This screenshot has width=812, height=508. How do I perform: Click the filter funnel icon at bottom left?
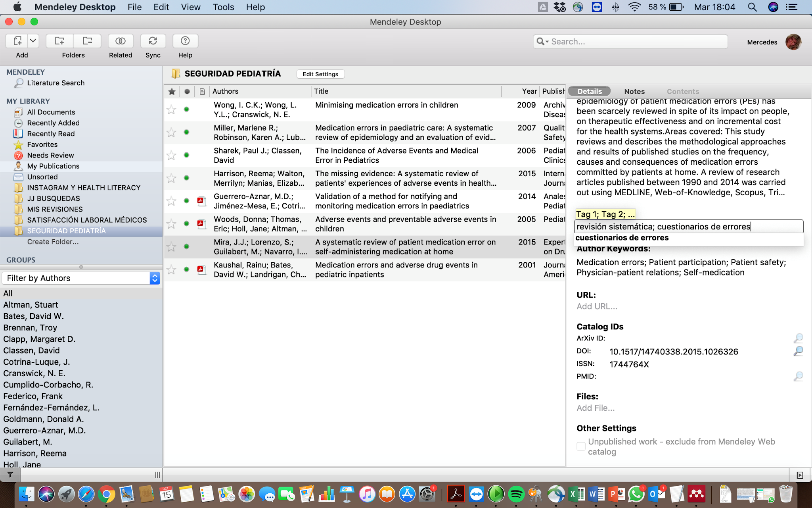10,475
